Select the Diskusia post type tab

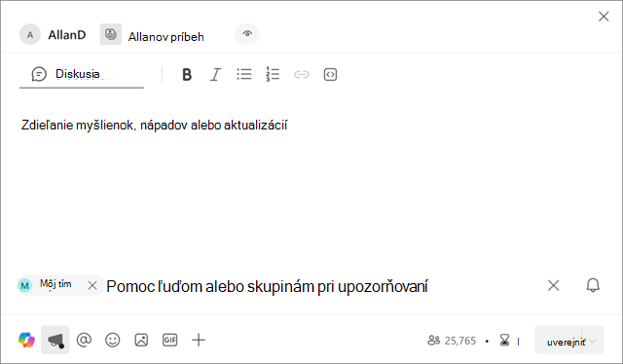[x=82, y=74]
